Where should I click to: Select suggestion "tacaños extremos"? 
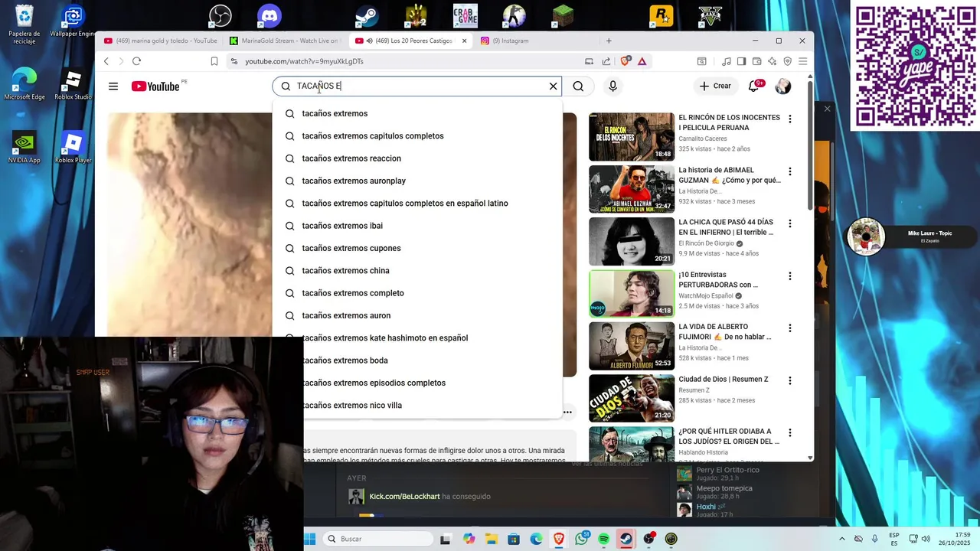[x=417, y=113]
